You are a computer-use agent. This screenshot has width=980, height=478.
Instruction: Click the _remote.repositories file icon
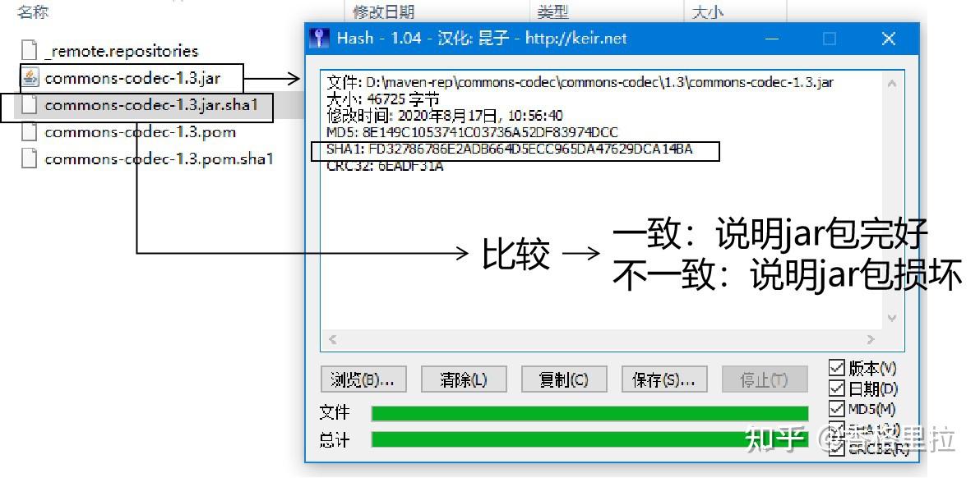(30, 51)
